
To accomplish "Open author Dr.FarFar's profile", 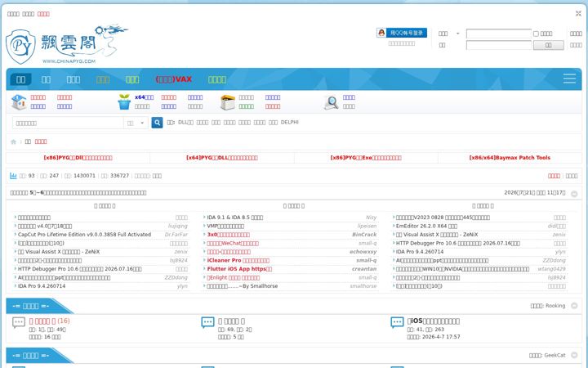I will click(x=176, y=235).
